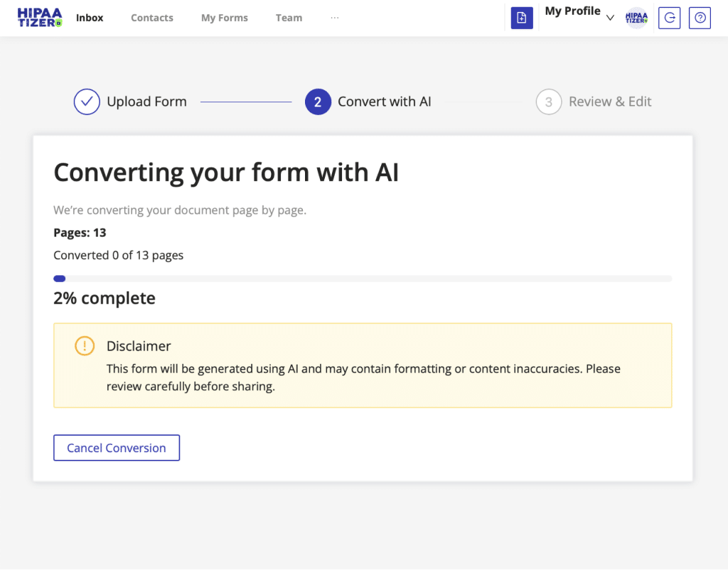Click the Upload Form step label
728x570 pixels.
(146, 102)
